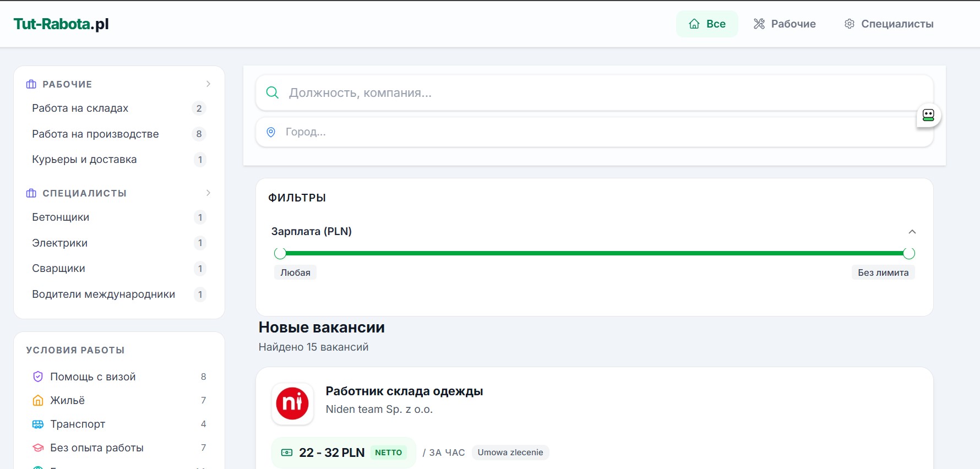Click the NETTO badge

[389, 452]
